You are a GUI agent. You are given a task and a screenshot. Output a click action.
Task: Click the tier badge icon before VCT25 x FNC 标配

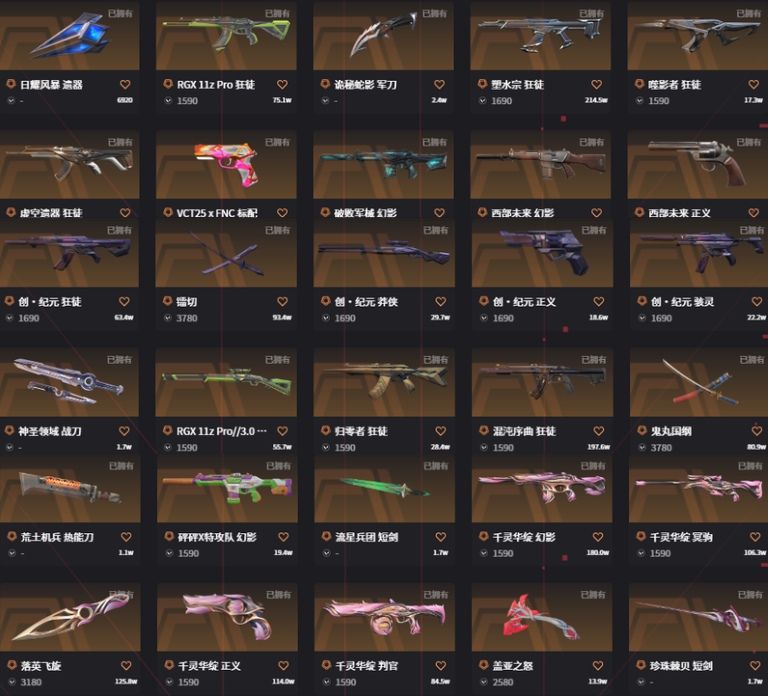168,213
